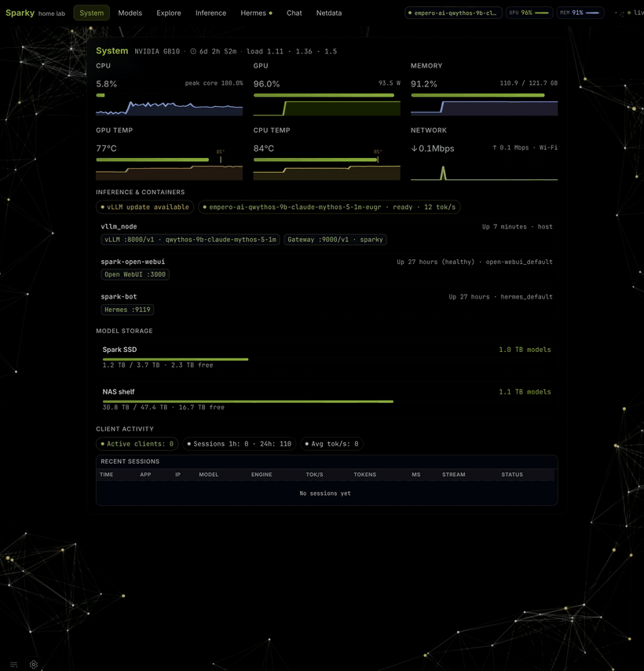Open the Inference tab
The height and width of the screenshot is (671, 644).
(210, 13)
